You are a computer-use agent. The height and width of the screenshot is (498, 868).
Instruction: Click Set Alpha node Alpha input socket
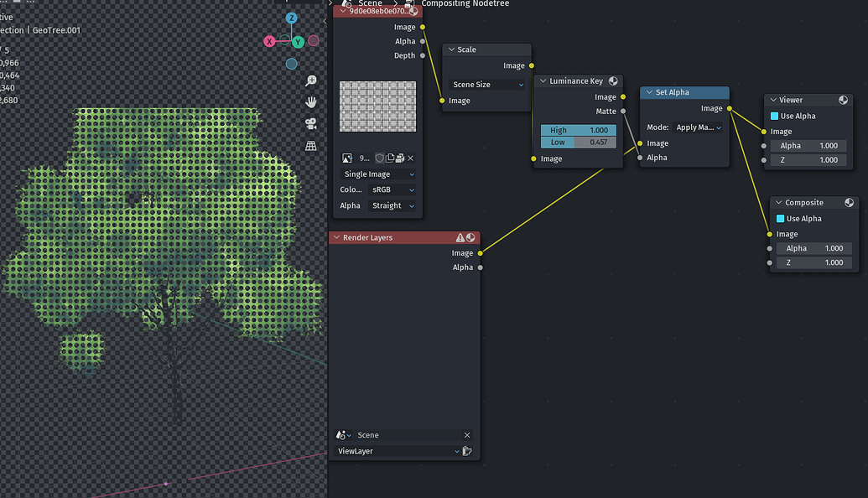click(x=640, y=158)
